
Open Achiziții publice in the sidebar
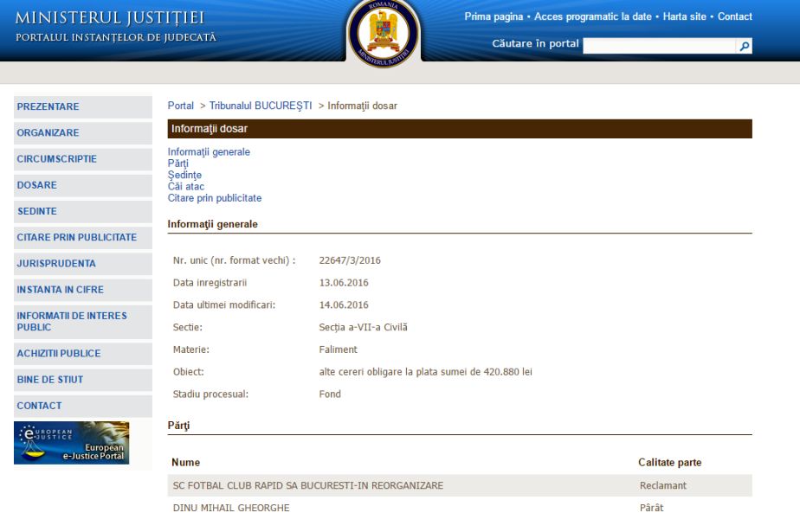point(58,353)
